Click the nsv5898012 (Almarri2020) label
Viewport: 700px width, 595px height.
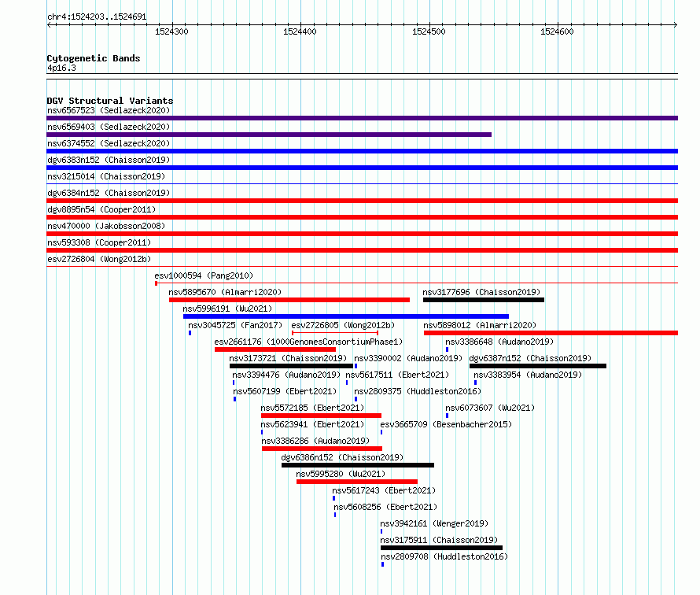480,325
